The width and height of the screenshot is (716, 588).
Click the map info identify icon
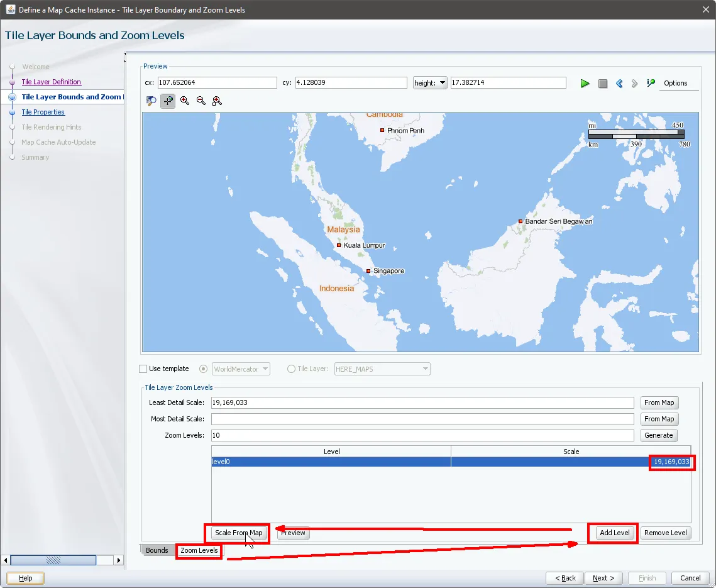[651, 83]
